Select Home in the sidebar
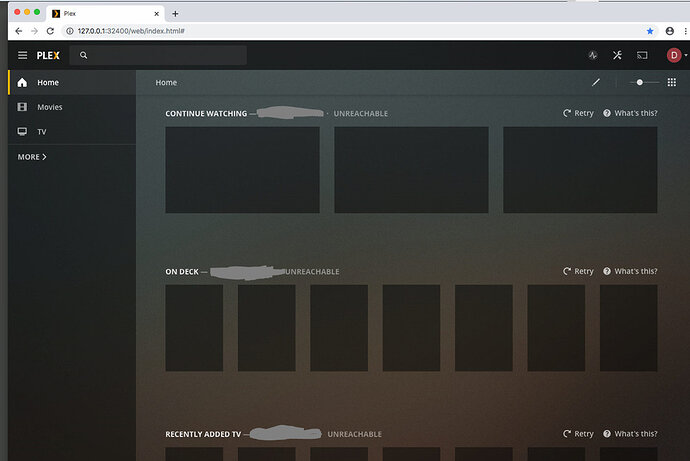This screenshot has width=690, height=461. [72, 82]
